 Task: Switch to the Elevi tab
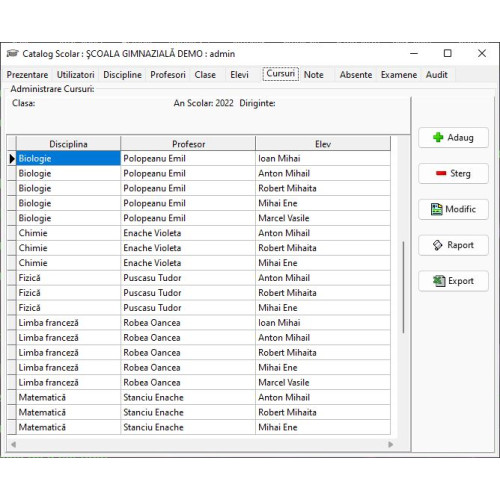click(239, 75)
